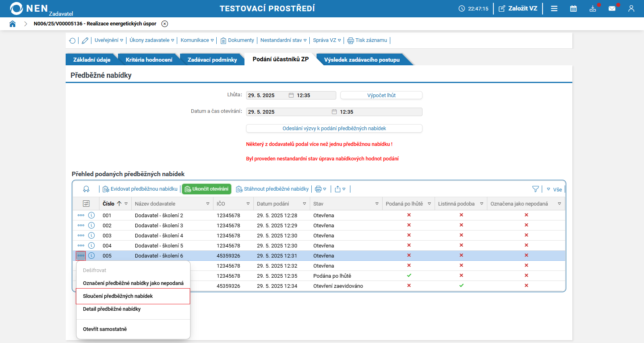Select row with Podána po lhůtě status
Screen dimensions: 644x343
tap(319, 276)
